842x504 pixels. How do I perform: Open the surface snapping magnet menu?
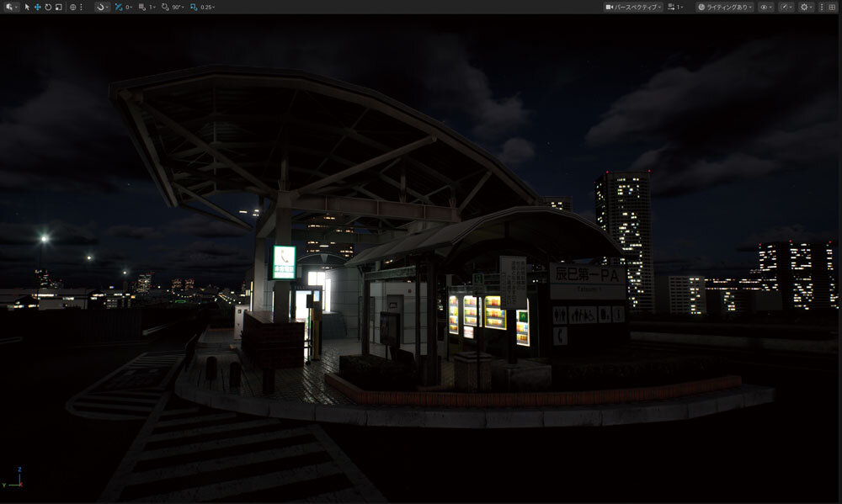point(101,7)
